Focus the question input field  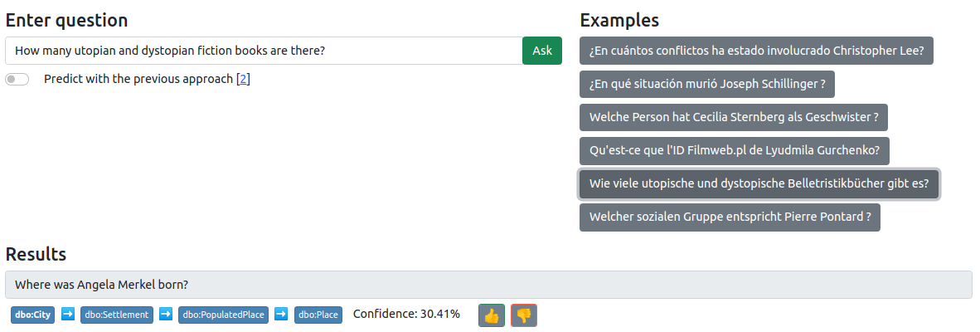264,51
